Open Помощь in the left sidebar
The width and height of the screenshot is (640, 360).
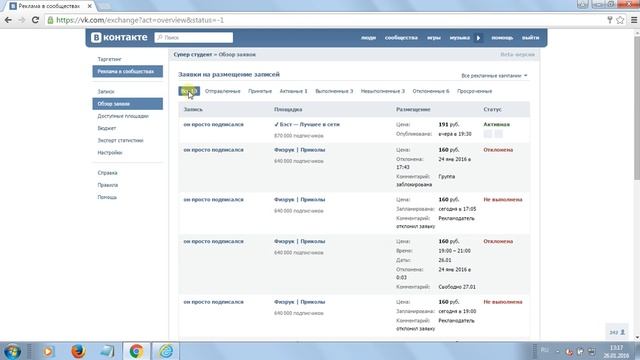(107, 197)
